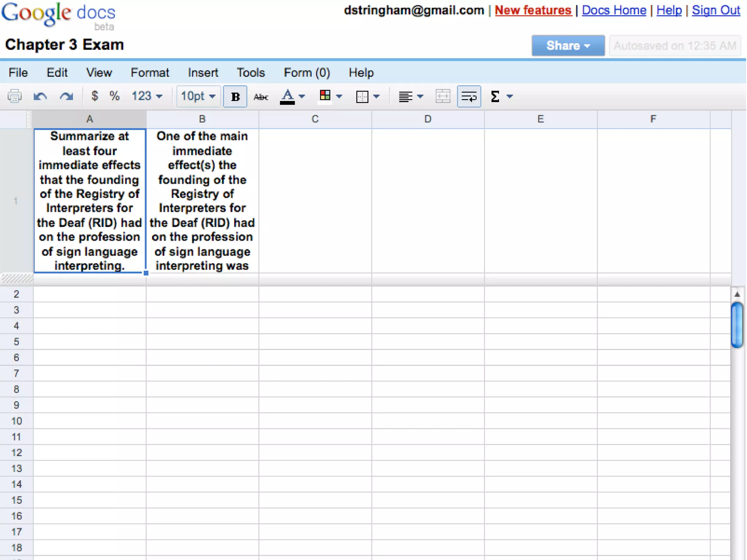This screenshot has height=560, width=747.
Task: Apply percent number format
Action: 115,96
